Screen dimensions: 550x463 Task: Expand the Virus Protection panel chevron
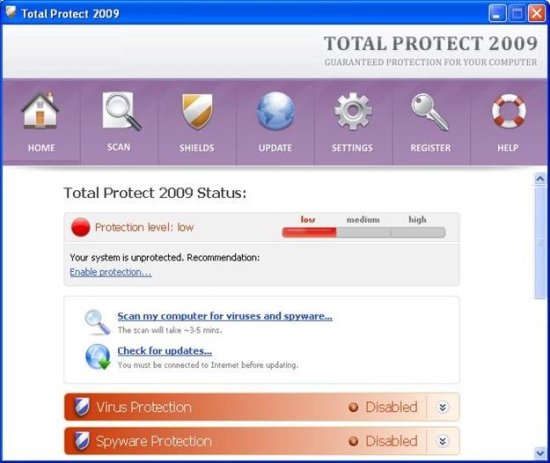click(443, 407)
